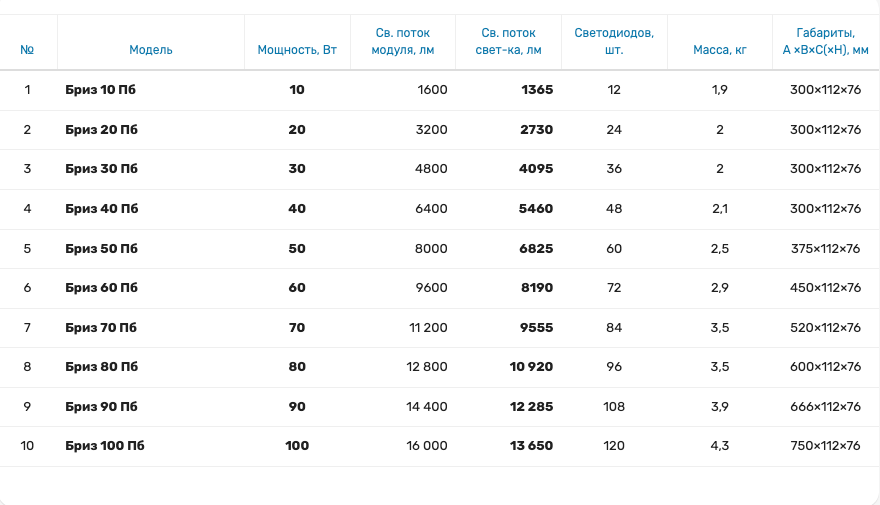Pick the Бриз 60 Пб model

coord(101,288)
